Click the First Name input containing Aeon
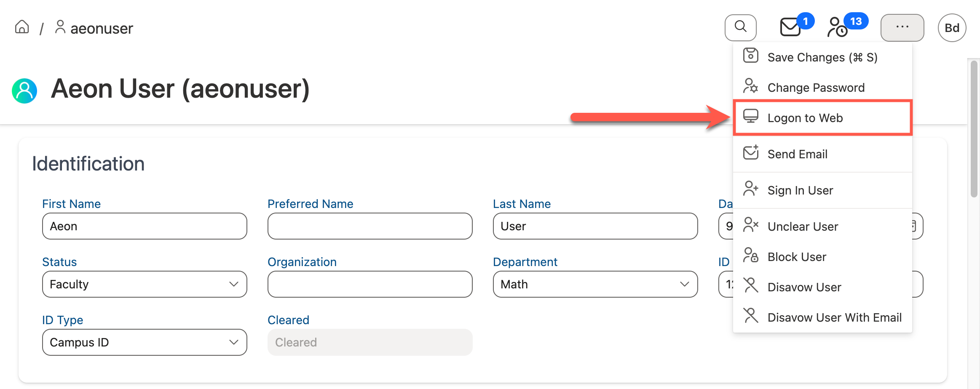The image size is (980, 389). pyautogui.click(x=144, y=226)
